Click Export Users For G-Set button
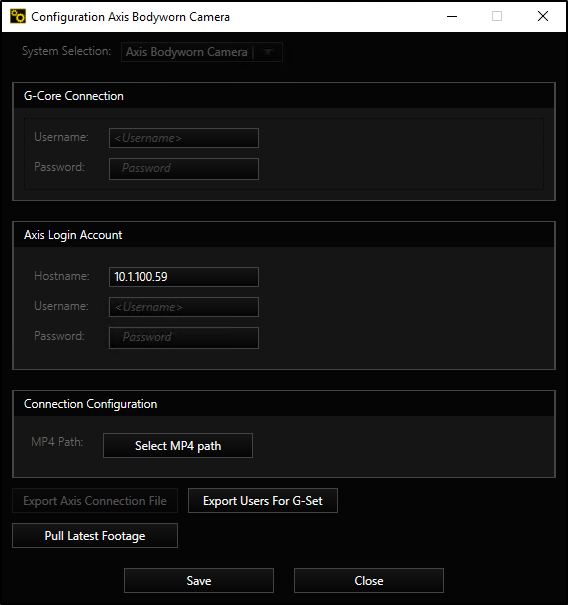568x605 pixels. click(x=263, y=500)
